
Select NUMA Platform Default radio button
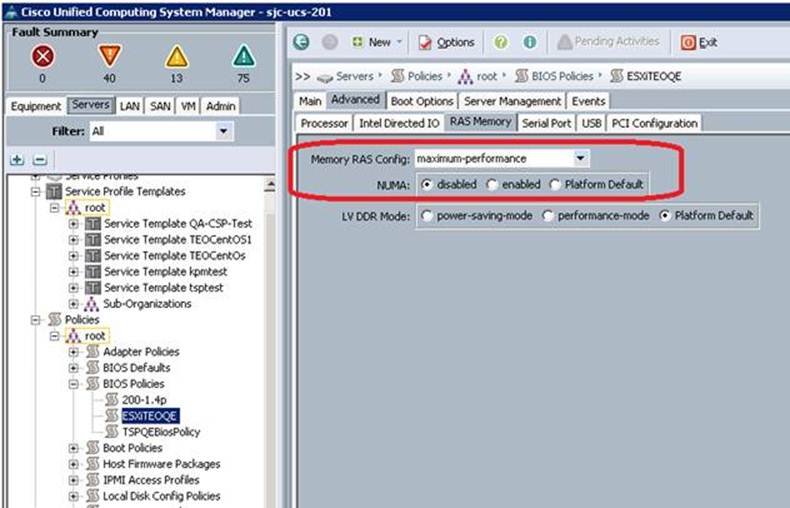click(555, 185)
